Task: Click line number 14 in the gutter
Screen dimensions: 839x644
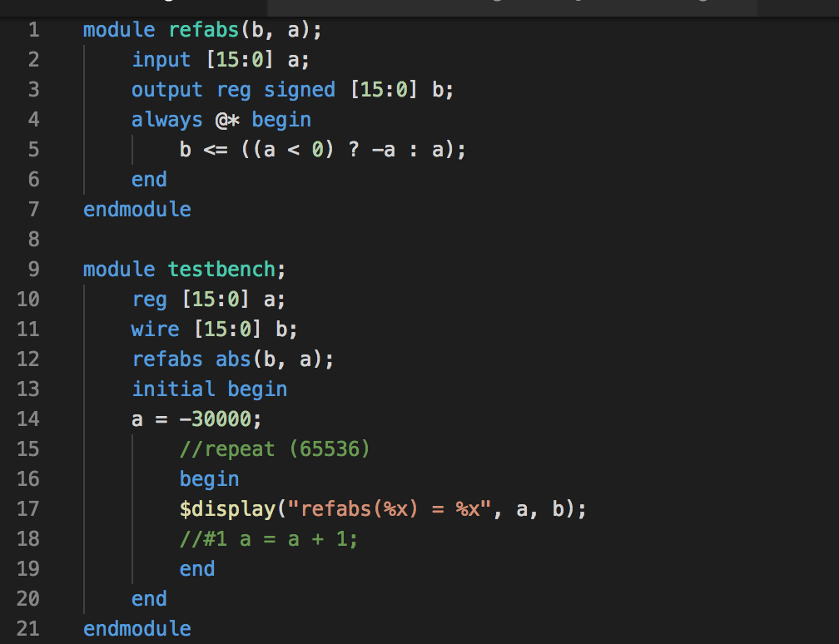Action: pyautogui.click(x=27, y=419)
